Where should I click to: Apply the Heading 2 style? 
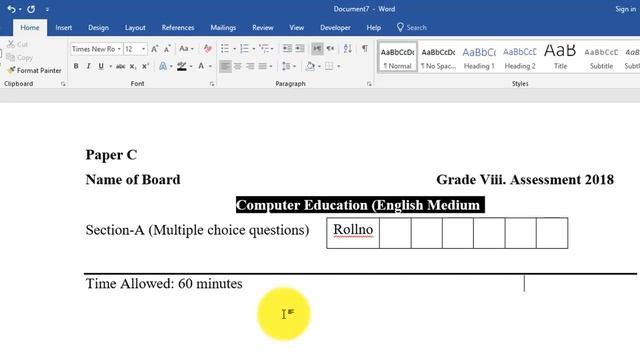coord(520,57)
